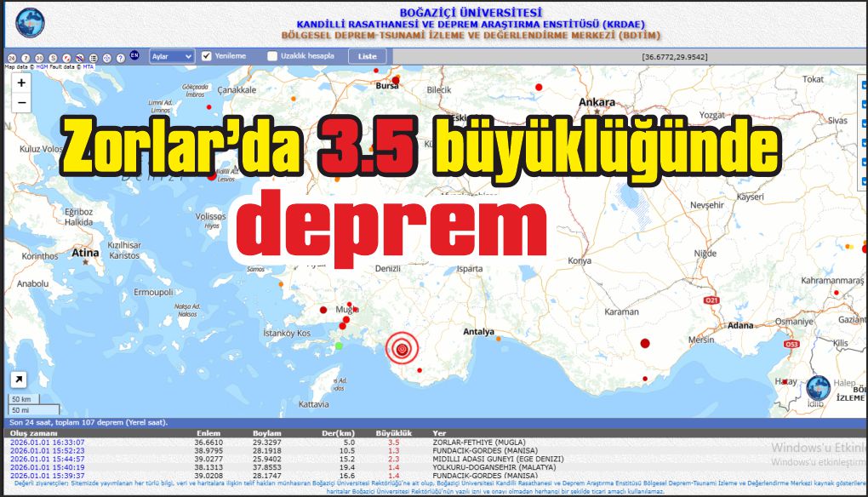The height and width of the screenshot is (497, 868).
Task: Switch language with the EN icon
Action: 134,56
